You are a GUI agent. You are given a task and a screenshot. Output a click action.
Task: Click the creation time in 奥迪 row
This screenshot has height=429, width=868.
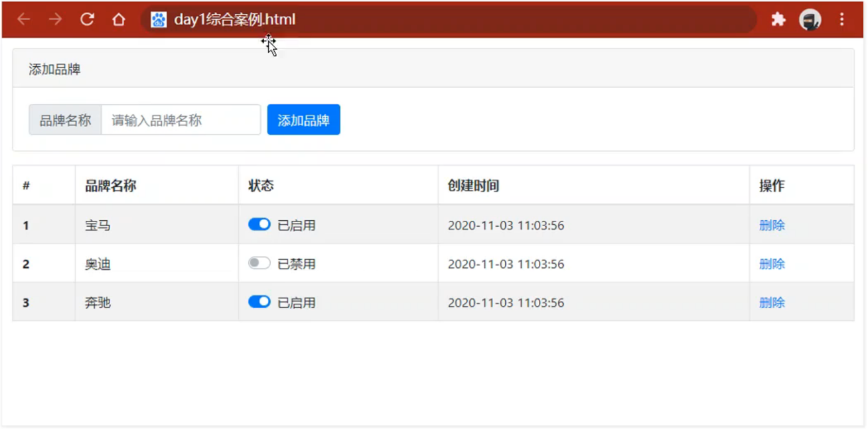[506, 264]
